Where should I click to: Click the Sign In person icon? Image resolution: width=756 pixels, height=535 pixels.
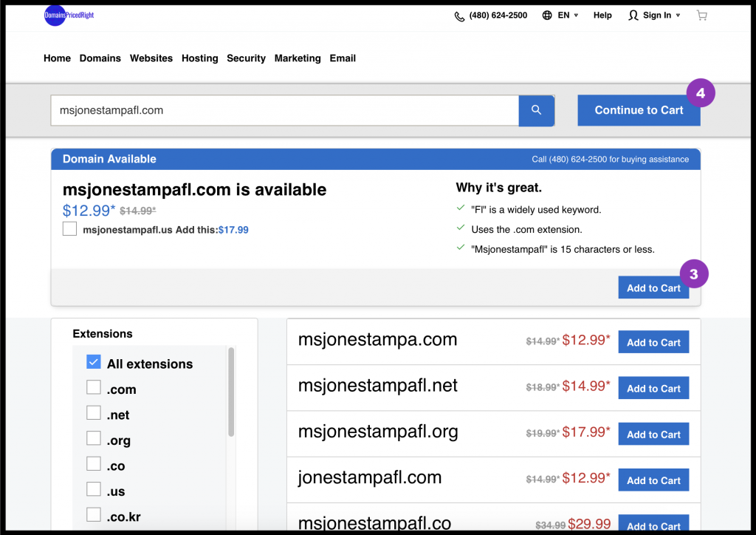pyautogui.click(x=633, y=16)
